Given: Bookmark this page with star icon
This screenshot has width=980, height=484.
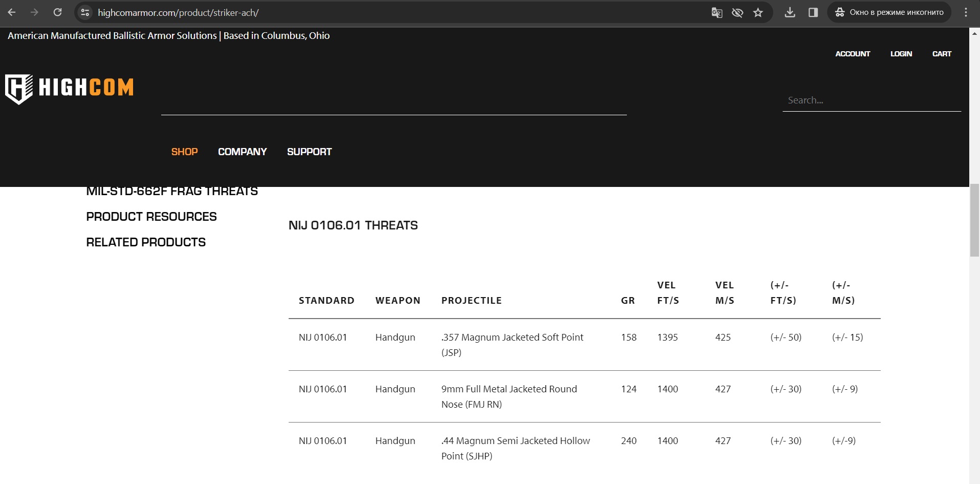Looking at the screenshot, I should pos(758,12).
